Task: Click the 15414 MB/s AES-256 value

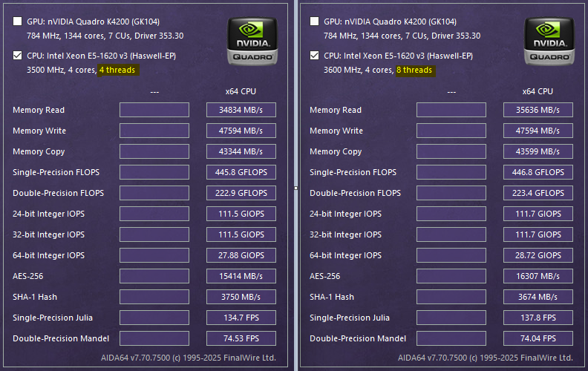Action: 241,276
